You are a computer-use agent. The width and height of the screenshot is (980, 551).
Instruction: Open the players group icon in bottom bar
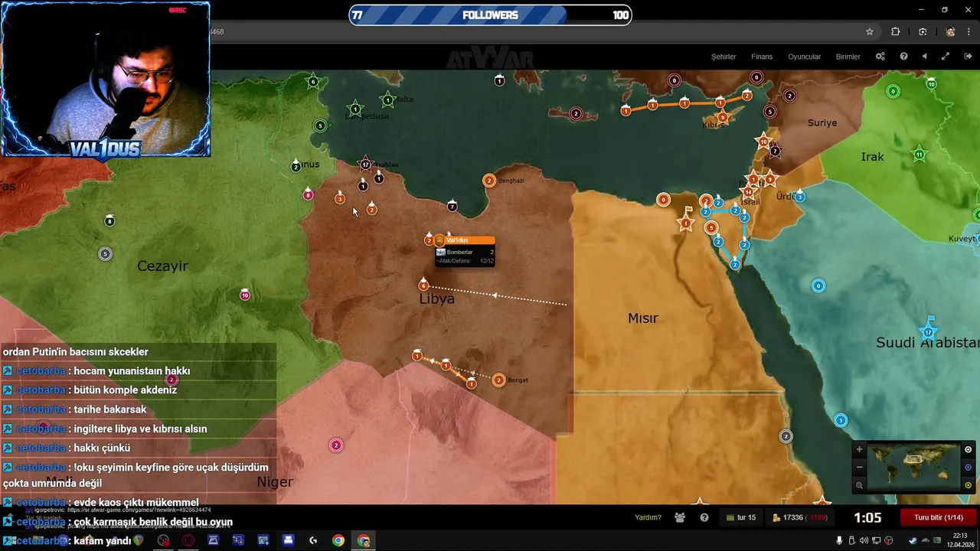(680, 518)
